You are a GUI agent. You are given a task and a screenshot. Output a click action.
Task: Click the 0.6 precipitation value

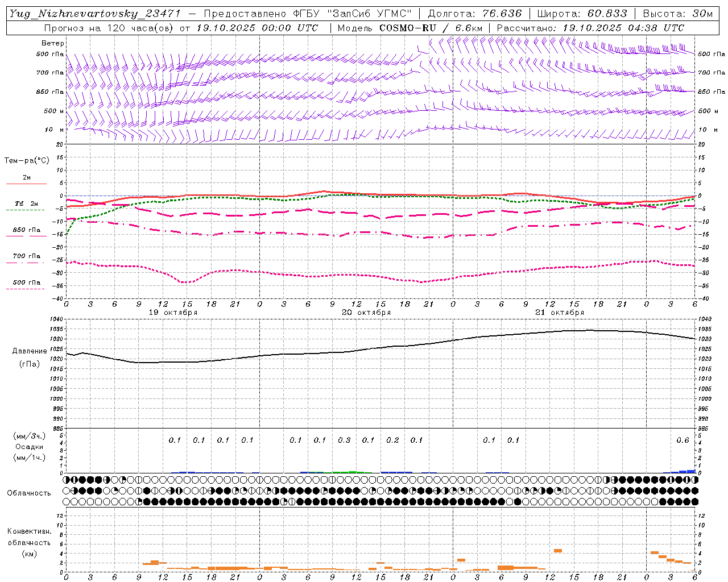pyautogui.click(x=682, y=440)
